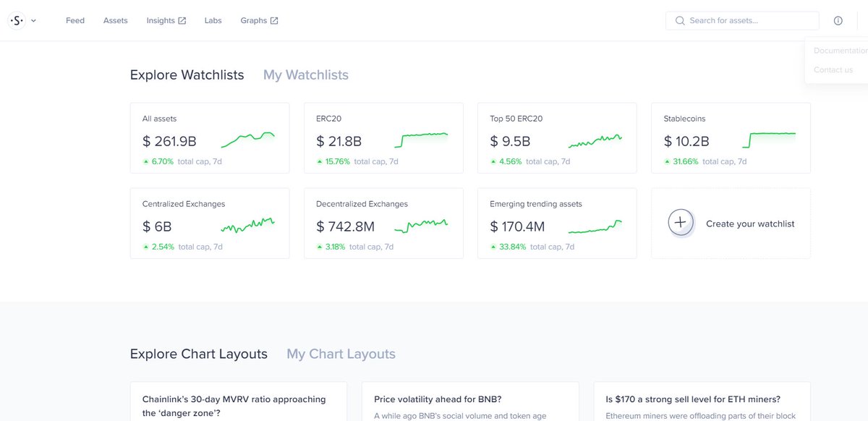Click the 3.18% change percentage
The height and width of the screenshot is (421, 868).
tap(336, 247)
